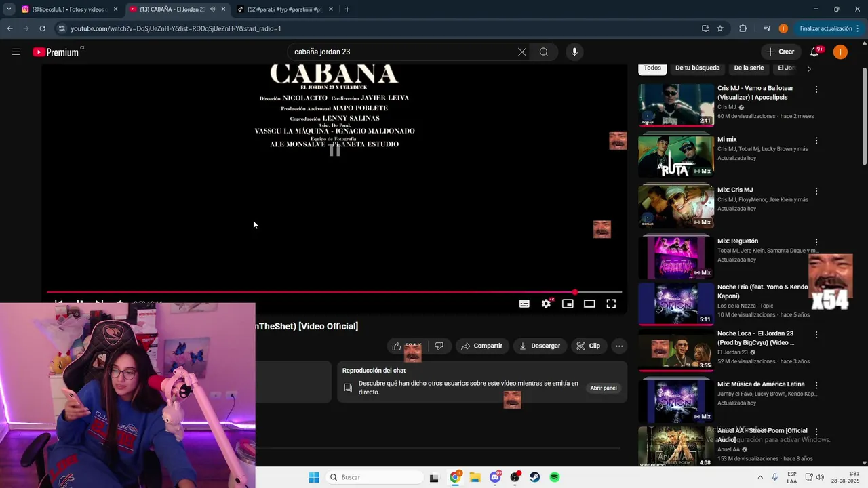Screen dimensions: 868x488
Task: Open Vamo a Bailotear video thumbnail
Action: [x=676, y=105]
